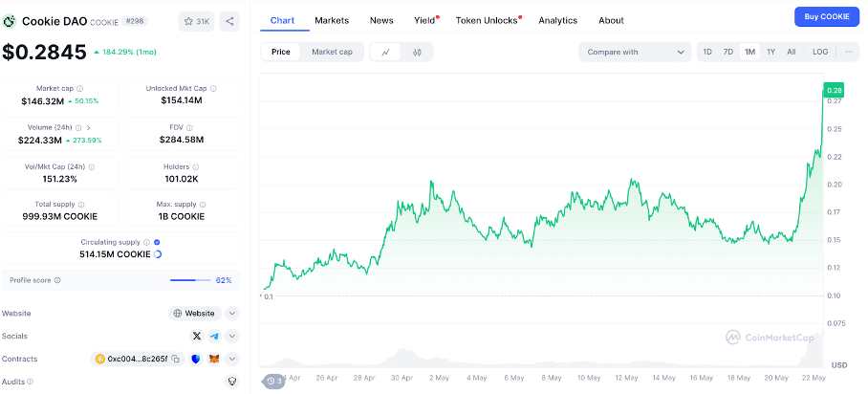
Task: Toggle chart to Market cap
Action: pyautogui.click(x=332, y=52)
